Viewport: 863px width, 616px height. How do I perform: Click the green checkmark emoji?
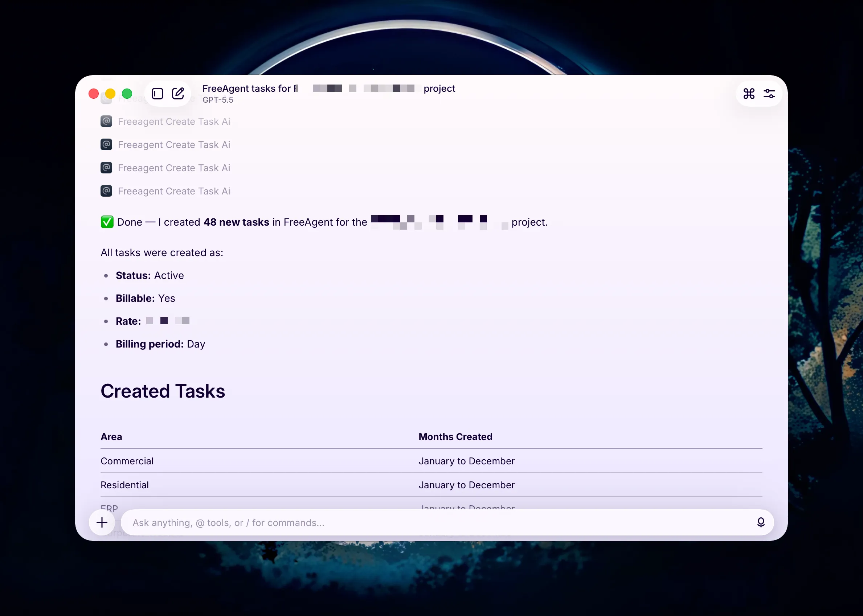point(107,222)
